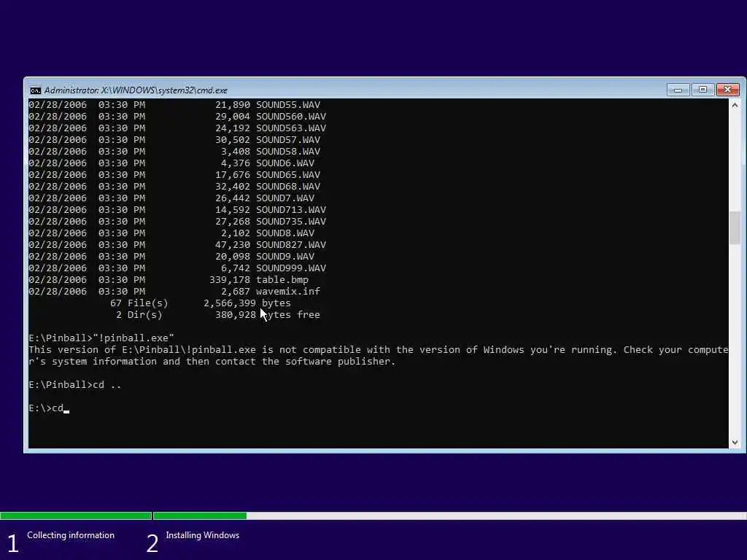Click the scrollbar down arrow
This screenshot has height=560, width=747.
(x=735, y=443)
